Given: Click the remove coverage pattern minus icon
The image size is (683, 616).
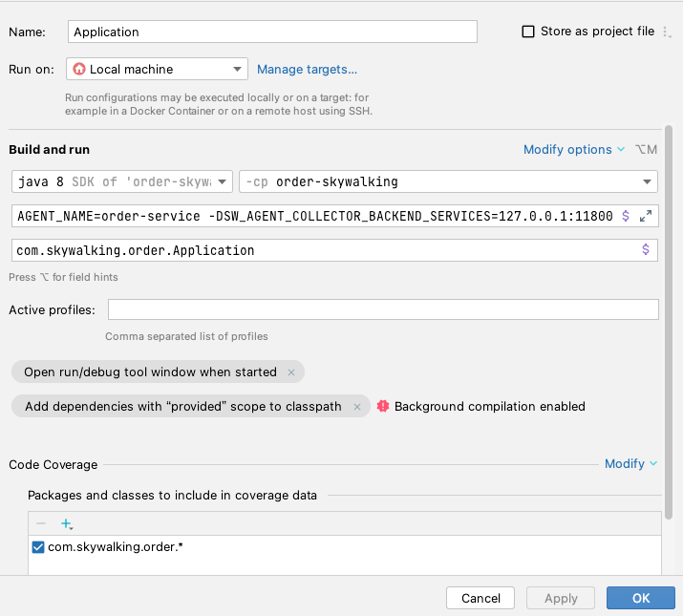Looking at the screenshot, I should 41,523.
